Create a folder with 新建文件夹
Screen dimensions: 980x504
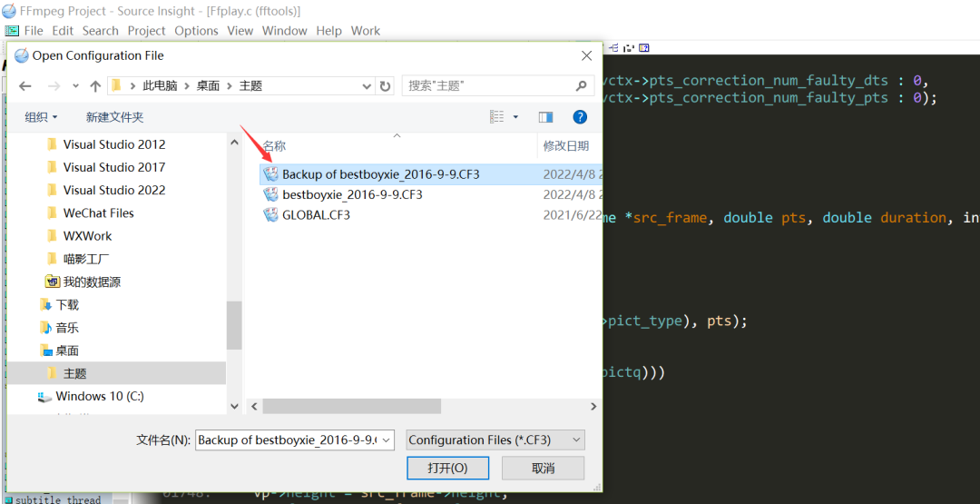115,117
